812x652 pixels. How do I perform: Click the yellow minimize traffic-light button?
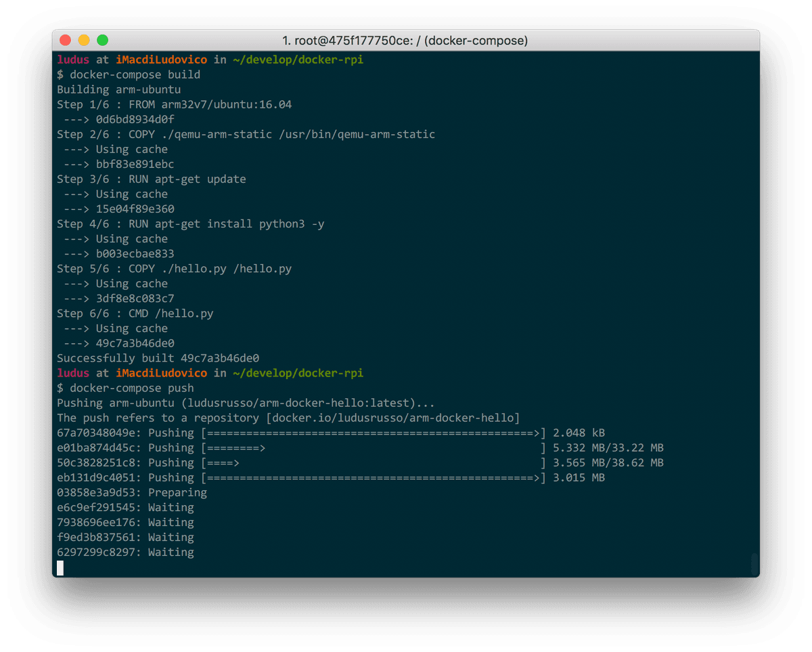click(x=83, y=41)
